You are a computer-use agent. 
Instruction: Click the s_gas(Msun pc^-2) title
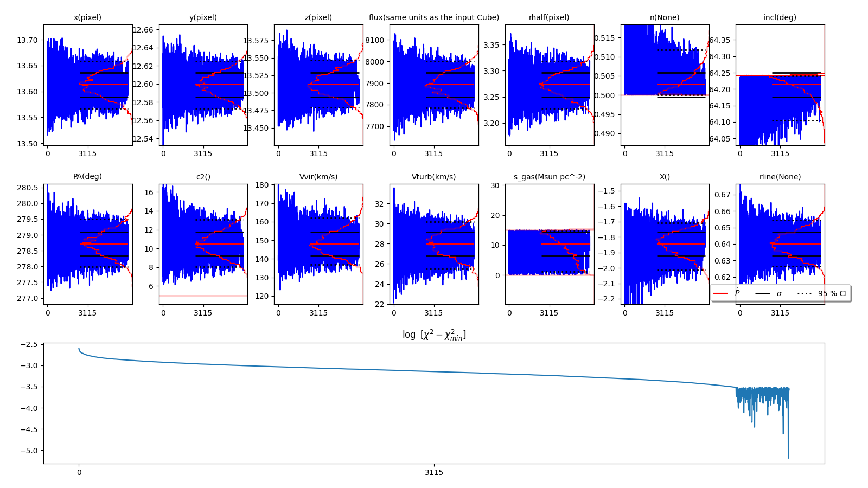(549, 177)
